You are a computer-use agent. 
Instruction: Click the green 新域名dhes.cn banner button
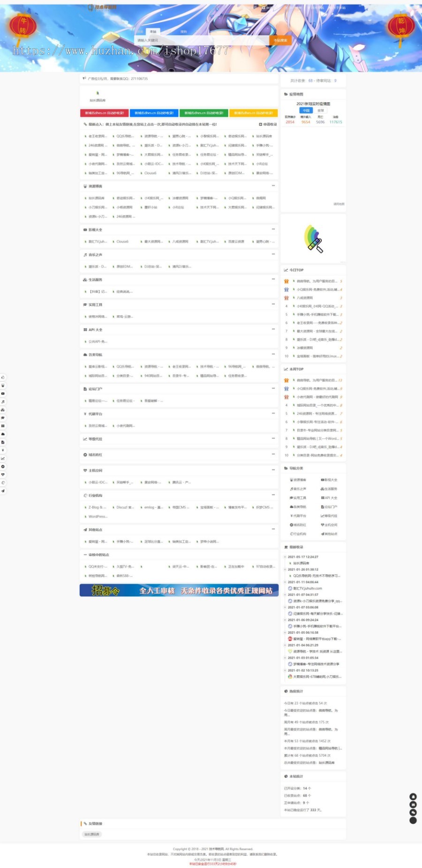tap(204, 113)
